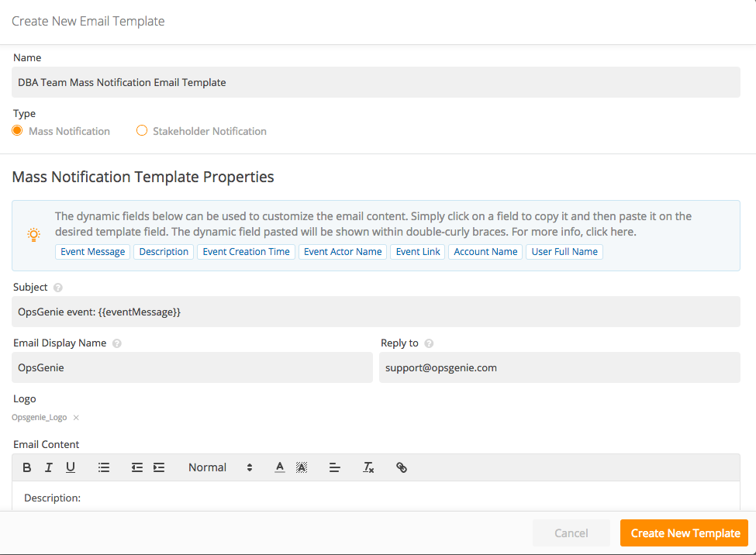756x555 pixels.
Task: Copy the Account Name dynamic field
Action: [x=485, y=252]
